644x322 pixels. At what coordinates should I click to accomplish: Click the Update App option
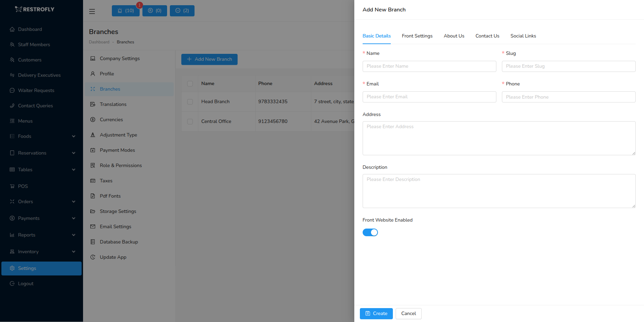(112, 257)
